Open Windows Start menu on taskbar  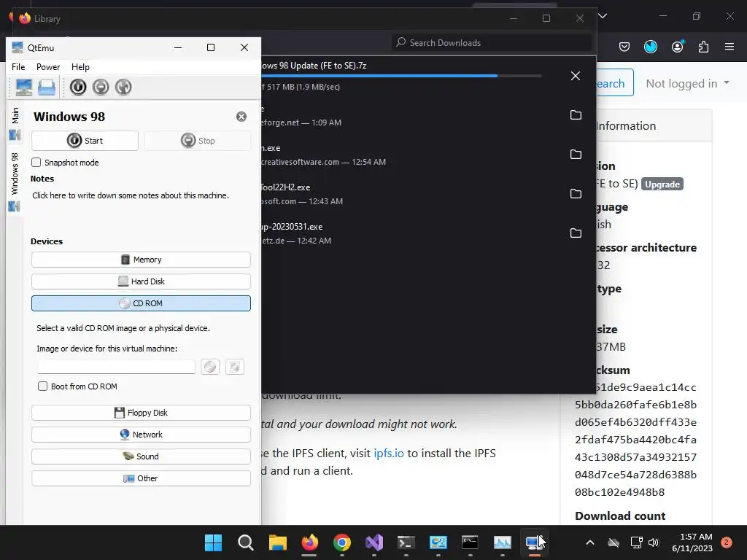click(x=214, y=542)
